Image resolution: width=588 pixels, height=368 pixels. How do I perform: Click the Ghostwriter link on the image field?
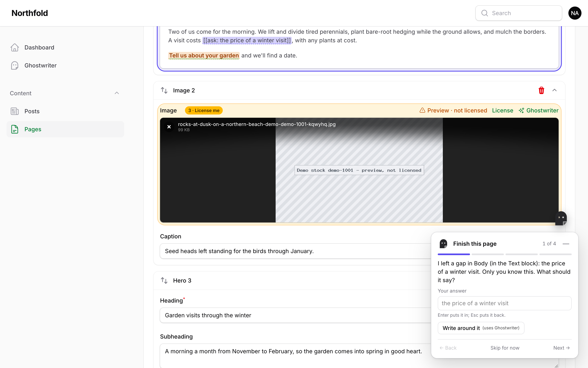pos(538,110)
